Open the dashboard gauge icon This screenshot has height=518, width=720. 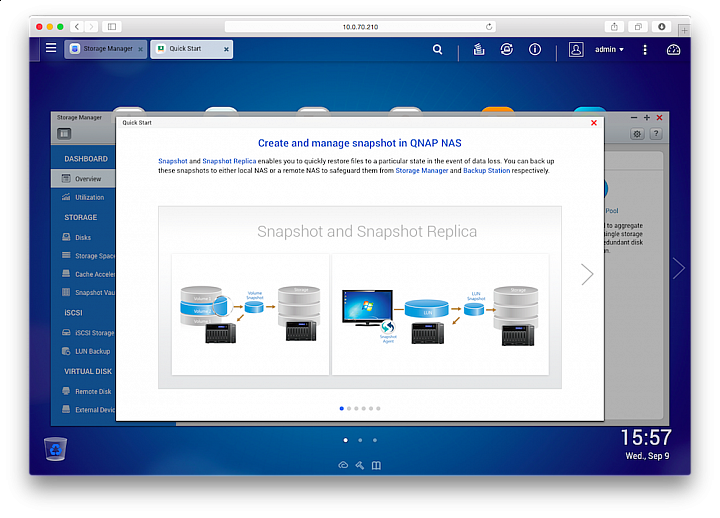point(673,50)
